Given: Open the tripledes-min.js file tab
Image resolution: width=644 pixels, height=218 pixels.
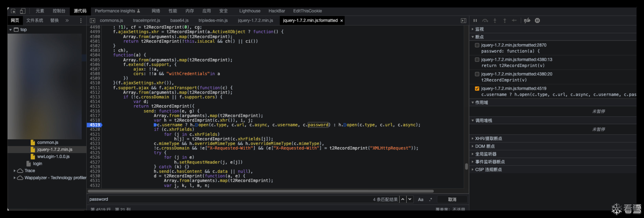Looking at the screenshot, I should pos(213,20).
